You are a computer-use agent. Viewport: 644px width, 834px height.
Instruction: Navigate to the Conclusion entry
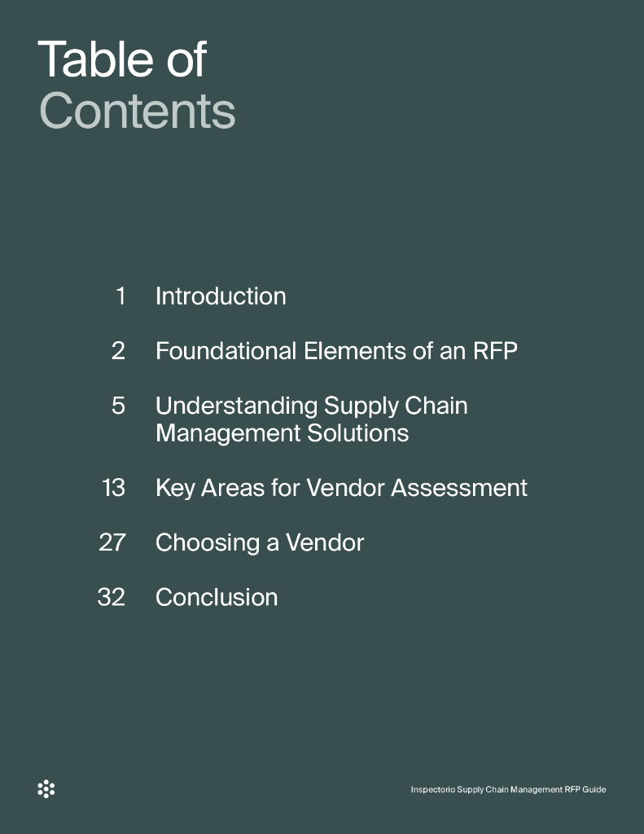pyautogui.click(x=217, y=597)
